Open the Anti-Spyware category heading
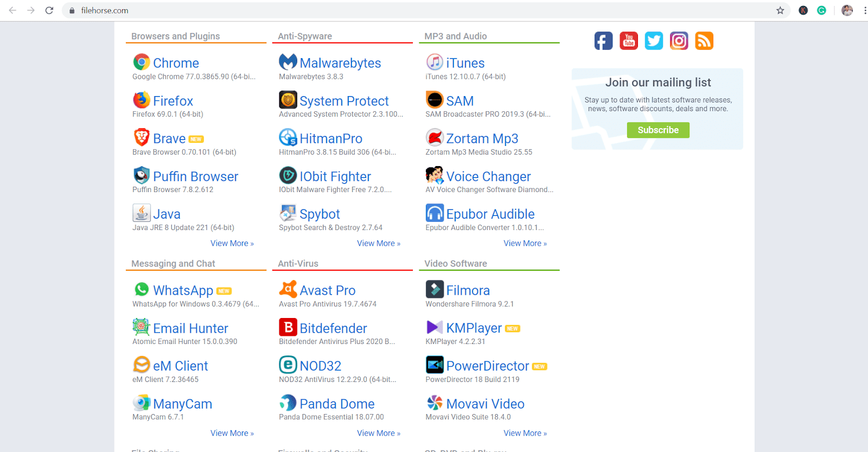The width and height of the screenshot is (868, 452). tap(305, 36)
